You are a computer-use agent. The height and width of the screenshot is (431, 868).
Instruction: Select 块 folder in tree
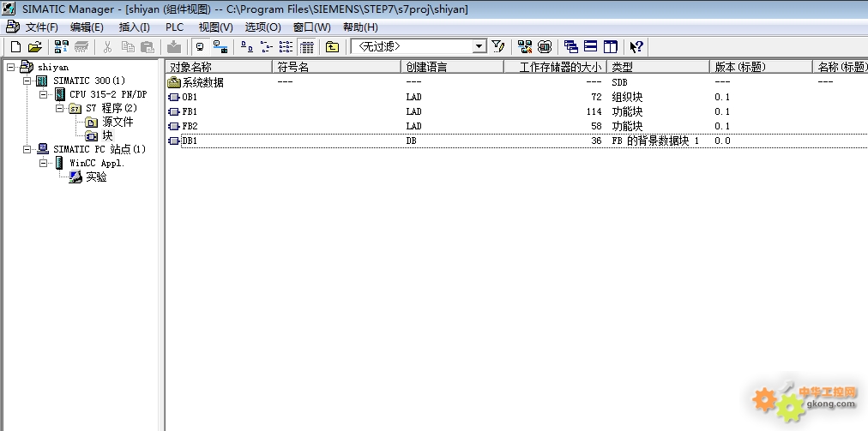107,135
